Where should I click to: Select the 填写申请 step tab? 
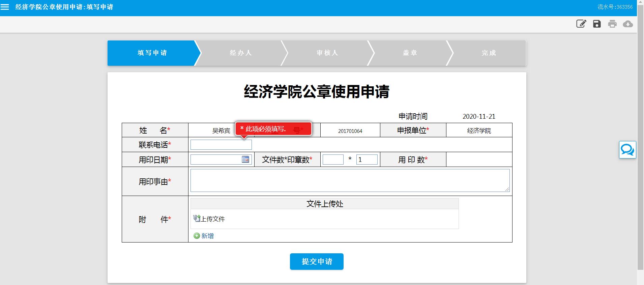152,53
